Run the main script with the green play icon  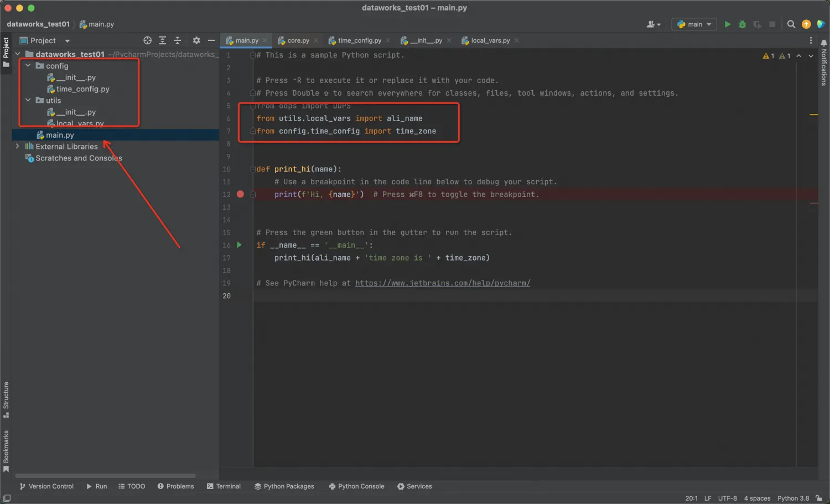[x=727, y=24]
